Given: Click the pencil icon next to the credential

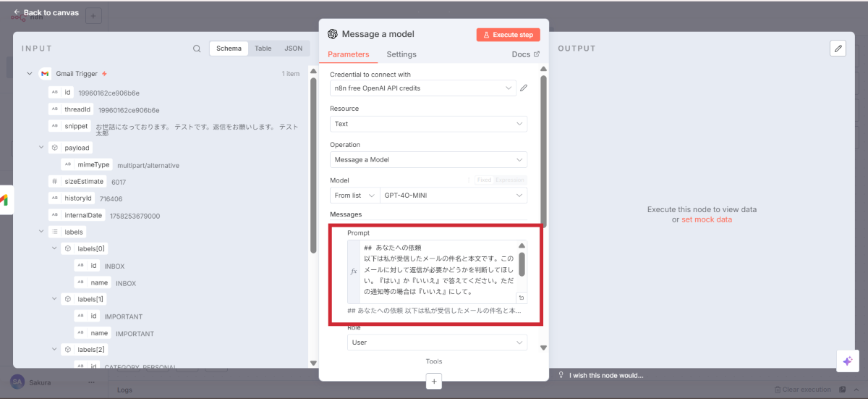Looking at the screenshot, I should [x=524, y=88].
